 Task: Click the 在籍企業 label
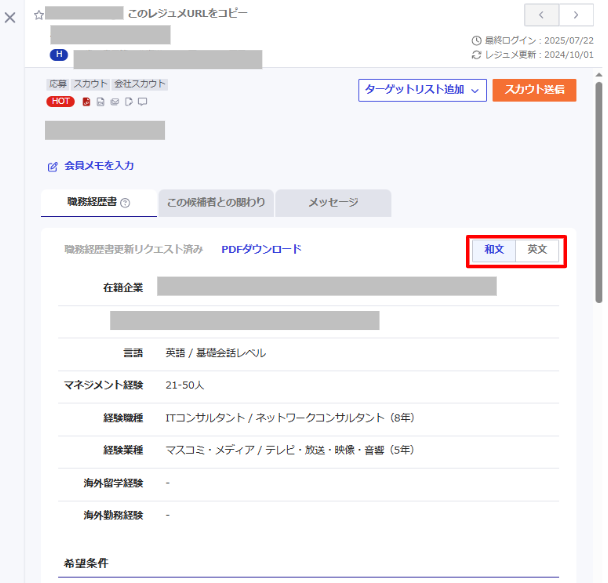point(123,288)
